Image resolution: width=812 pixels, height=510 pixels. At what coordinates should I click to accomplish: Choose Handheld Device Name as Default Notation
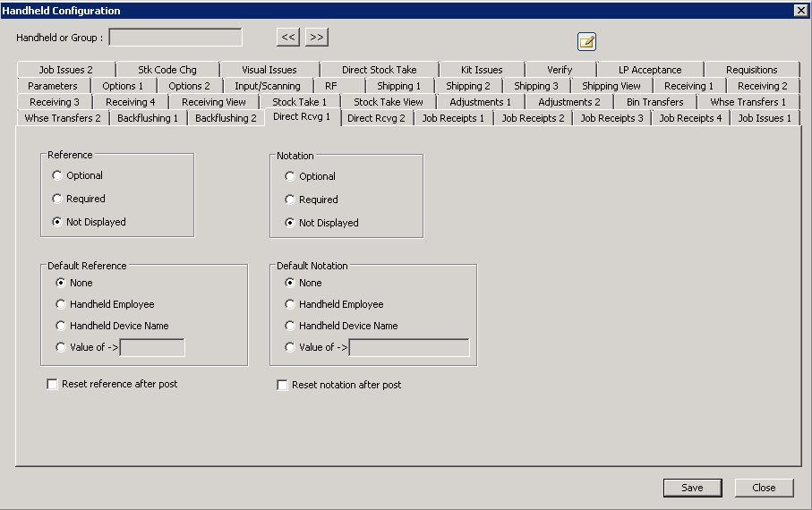[x=290, y=326]
